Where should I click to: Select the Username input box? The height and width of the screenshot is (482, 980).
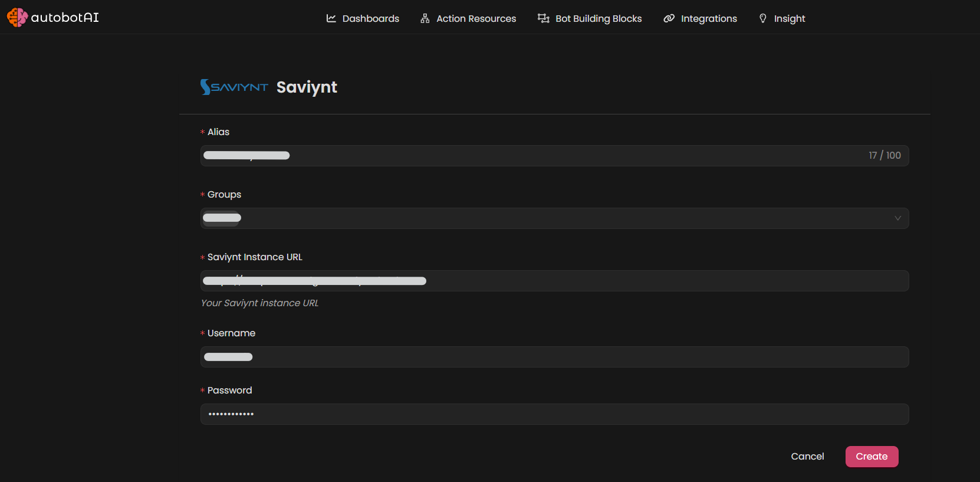554,357
